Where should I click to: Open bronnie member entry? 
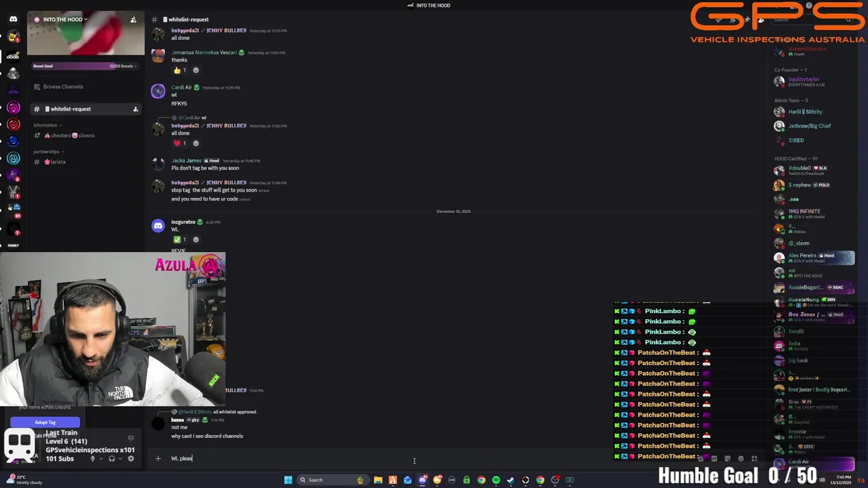click(x=813, y=434)
